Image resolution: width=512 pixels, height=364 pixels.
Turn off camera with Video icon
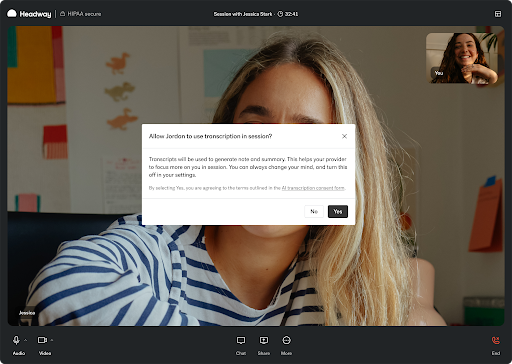(x=42, y=340)
